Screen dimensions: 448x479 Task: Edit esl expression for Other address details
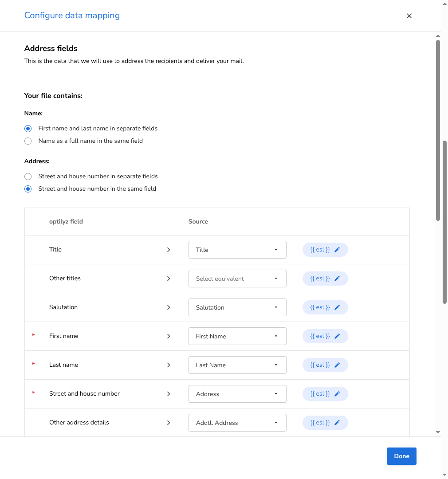(x=325, y=423)
